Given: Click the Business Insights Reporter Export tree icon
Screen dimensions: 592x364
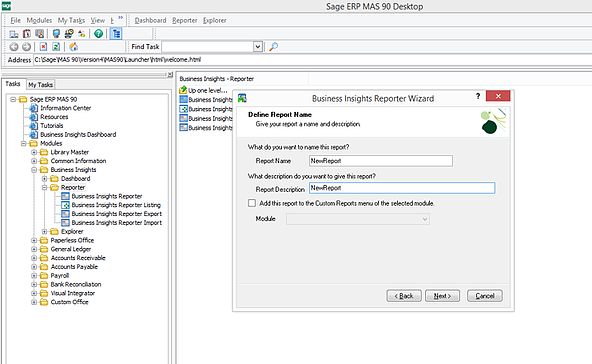Looking at the screenshot, I should (66, 214).
